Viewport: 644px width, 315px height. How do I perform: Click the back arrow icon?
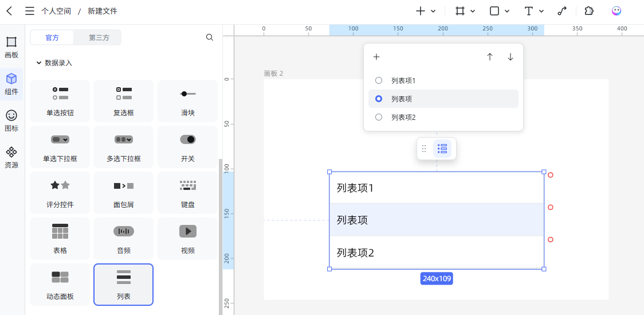(x=9, y=11)
